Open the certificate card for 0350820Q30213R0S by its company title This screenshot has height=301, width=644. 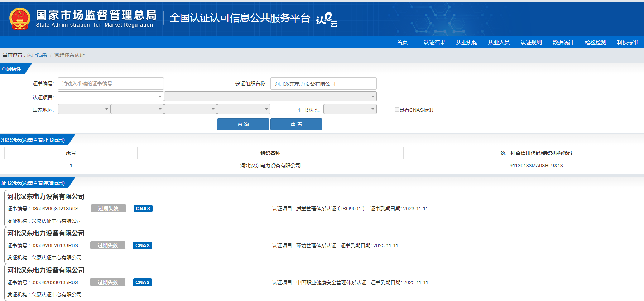[x=46, y=196]
